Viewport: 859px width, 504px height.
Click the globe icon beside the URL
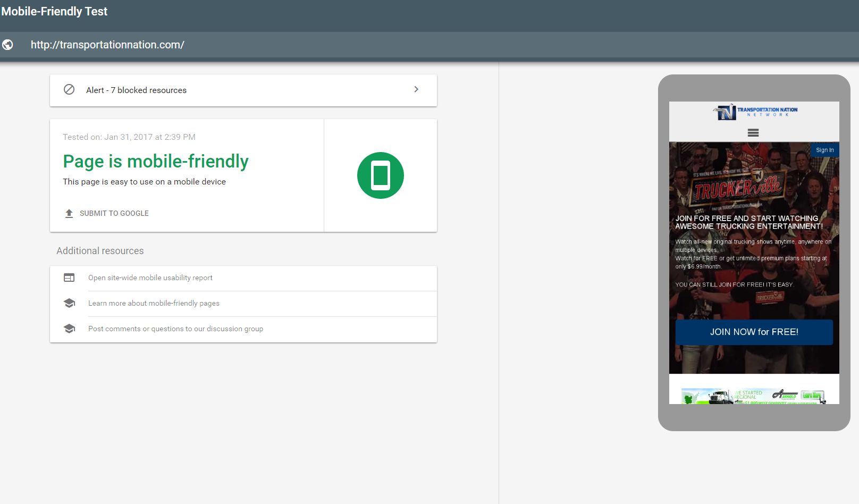[x=7, y=45]
